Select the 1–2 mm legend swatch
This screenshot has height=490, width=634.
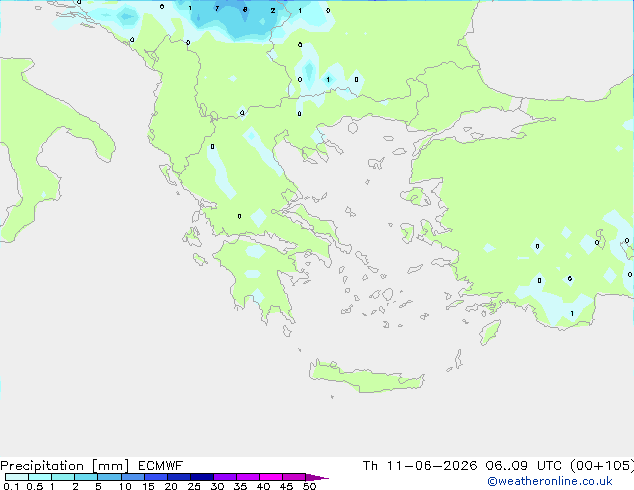point(63,477)
